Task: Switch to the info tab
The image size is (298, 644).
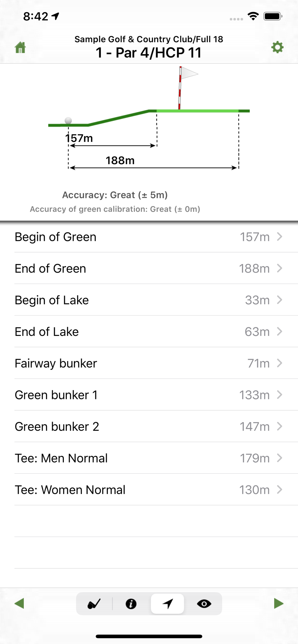Action: [131, 604]
